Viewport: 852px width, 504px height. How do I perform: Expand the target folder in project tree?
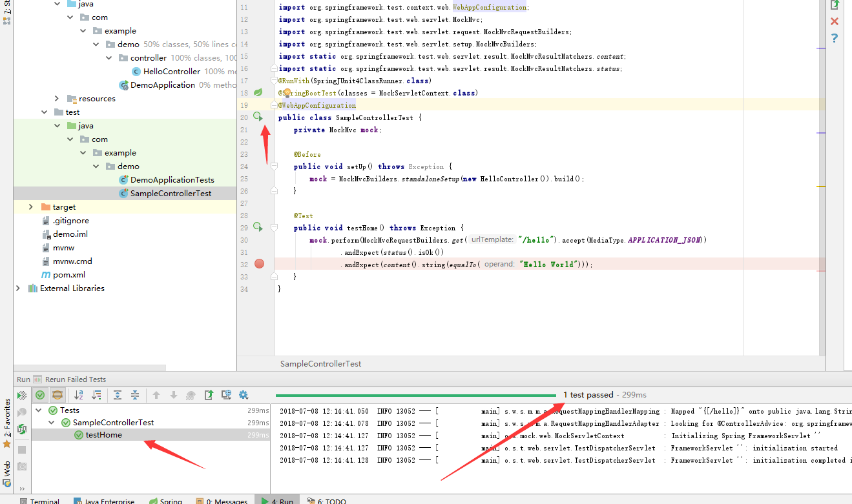tap(30, 207)
